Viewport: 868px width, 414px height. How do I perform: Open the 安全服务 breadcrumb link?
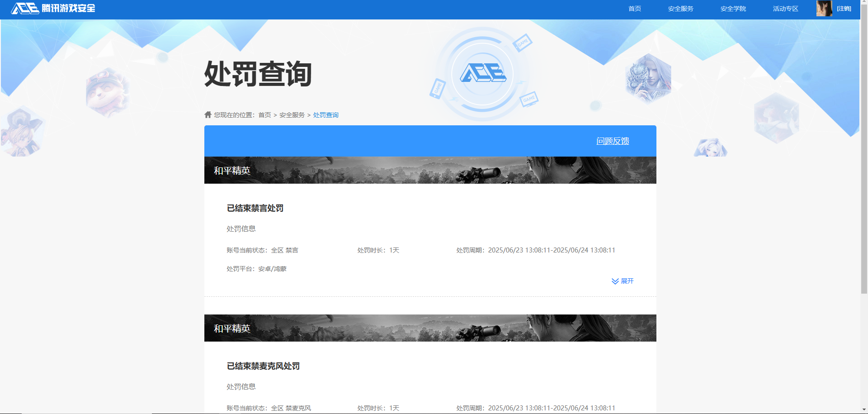click(x=292, y=114)
